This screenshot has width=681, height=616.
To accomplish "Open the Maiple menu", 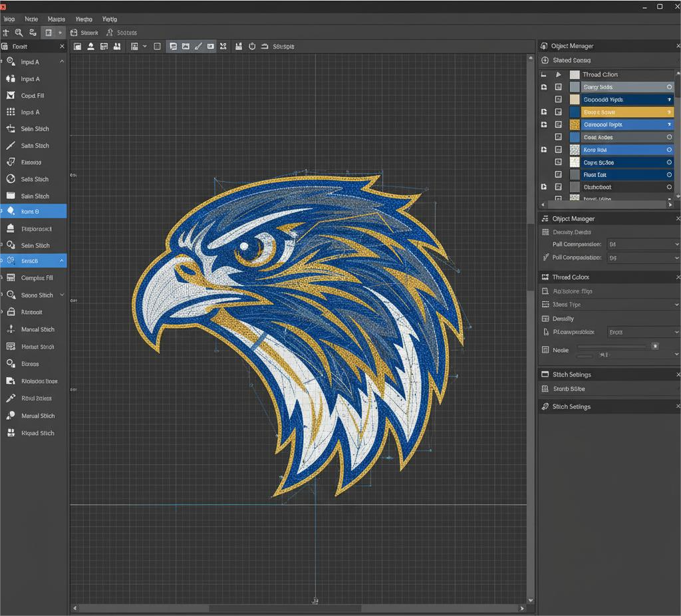I will (x=57, y=19).
